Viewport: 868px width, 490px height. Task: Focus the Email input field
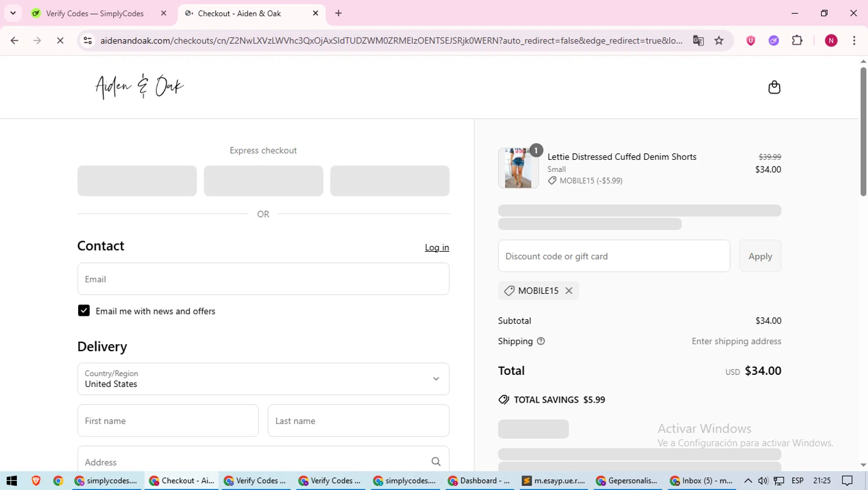click(263, 279)
